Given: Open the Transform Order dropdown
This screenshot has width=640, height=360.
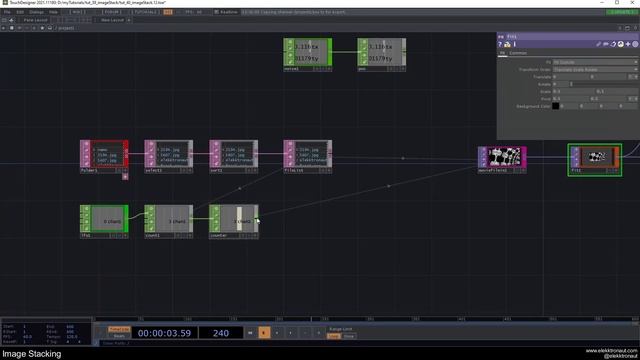Looking at the screenshot, I should (x=595, y=70).
